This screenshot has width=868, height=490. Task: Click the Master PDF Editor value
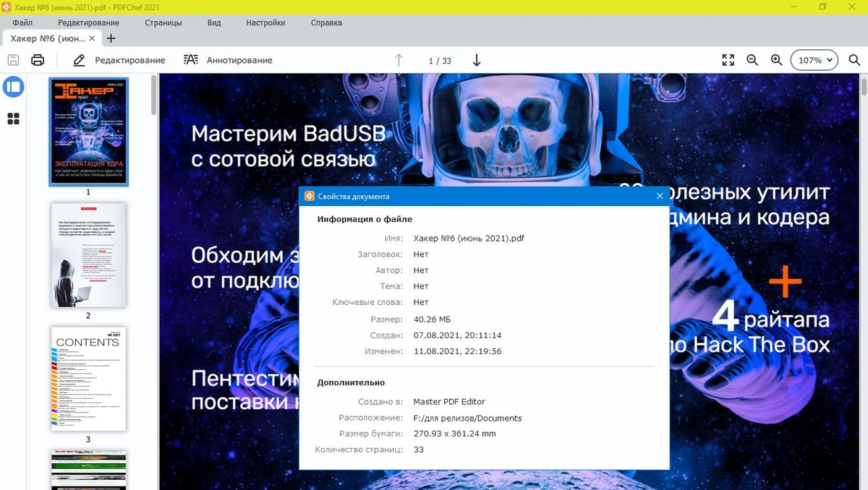449,402
